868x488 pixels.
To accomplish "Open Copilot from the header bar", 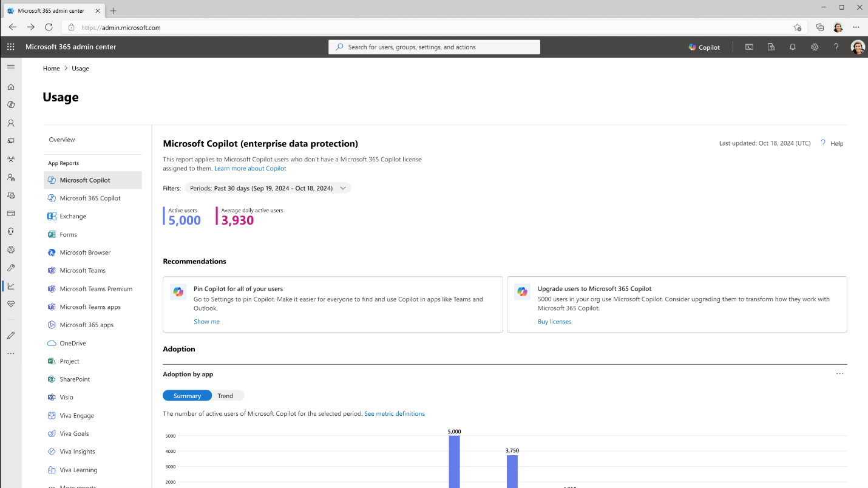I will [704, 47].
